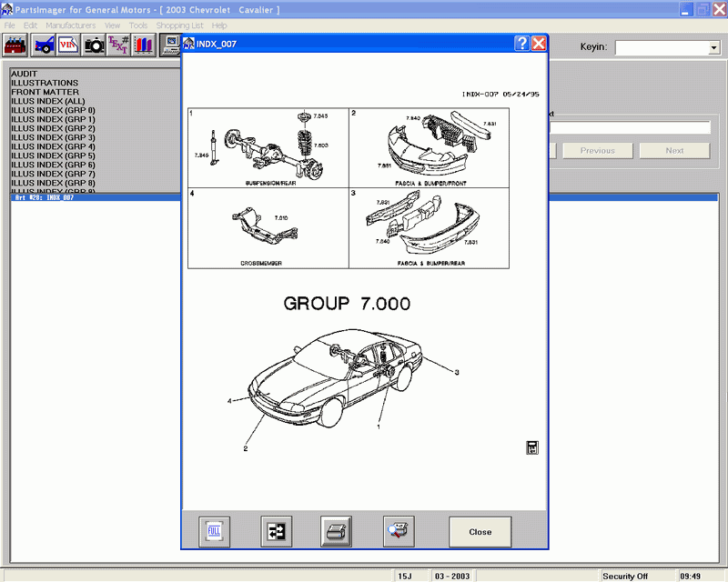Click the small calculator icon beside illustration
The image size is (728, 582).
point(532,447)
